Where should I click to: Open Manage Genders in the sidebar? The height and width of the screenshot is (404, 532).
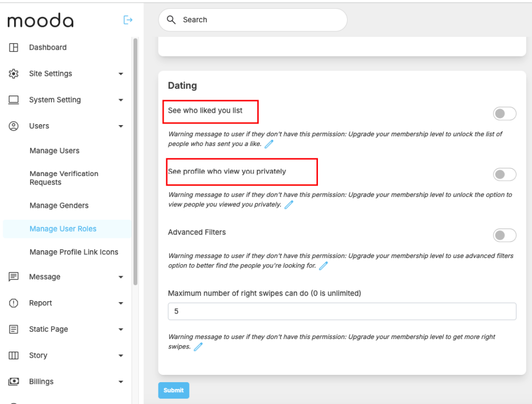pos(59,206)
